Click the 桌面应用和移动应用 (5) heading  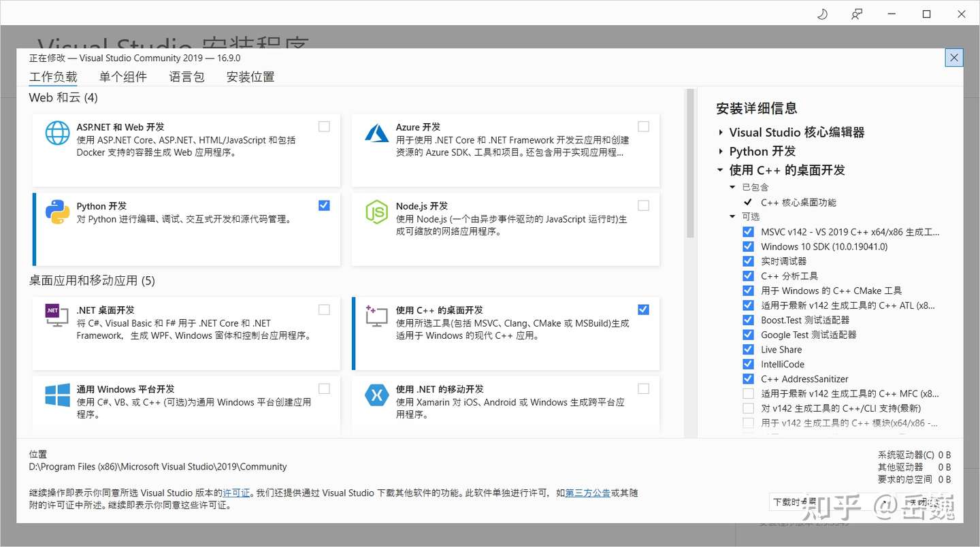[92, 280]
